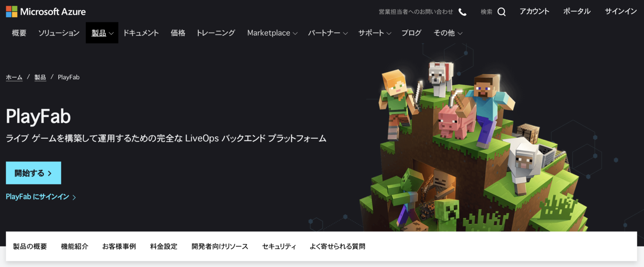Click the LiveOps tagline text
This screenshot has height=267, width=644.
pos(166,138)
